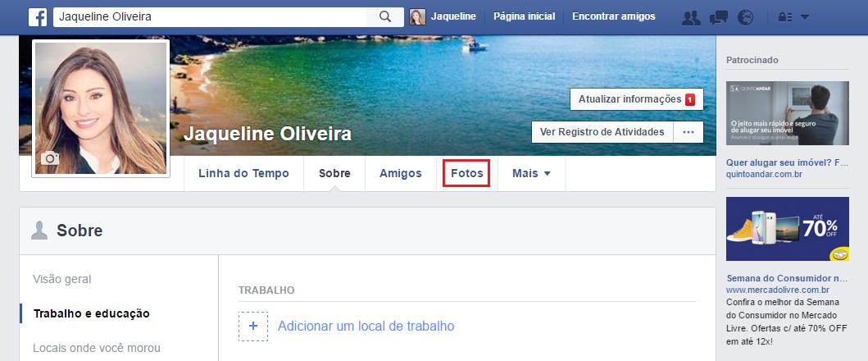Viewport: 868px width, 361px height.
Task: Select Visão geral in the Sobre sidebar
Action: pyautogui.click(x=62, y=279)
